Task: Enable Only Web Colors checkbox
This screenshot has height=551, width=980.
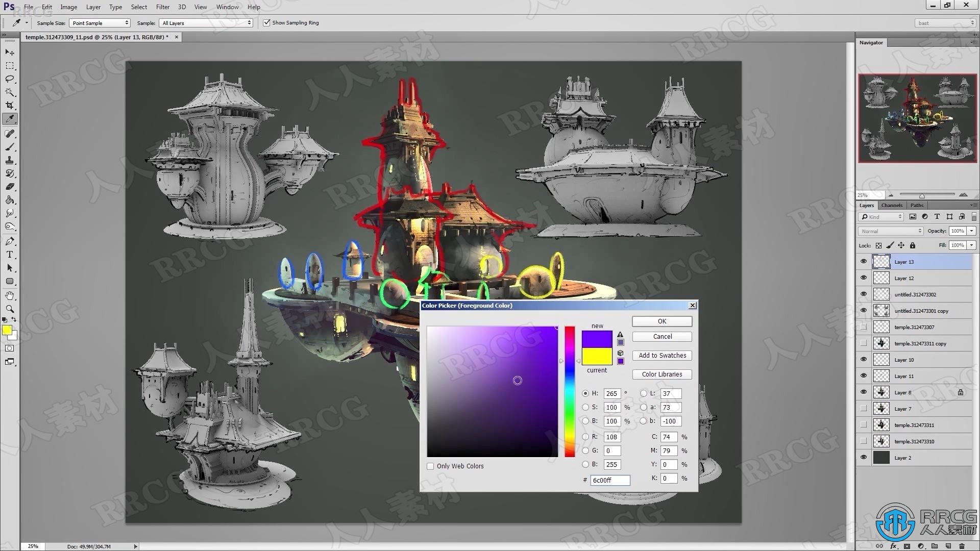Action: [430, 465]
